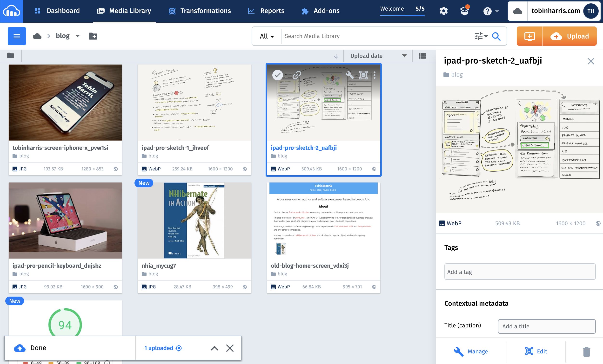Expand the blog folder breadcrumb dropdown
This screenshot has height=364, width=603.
tap(78, 36)
